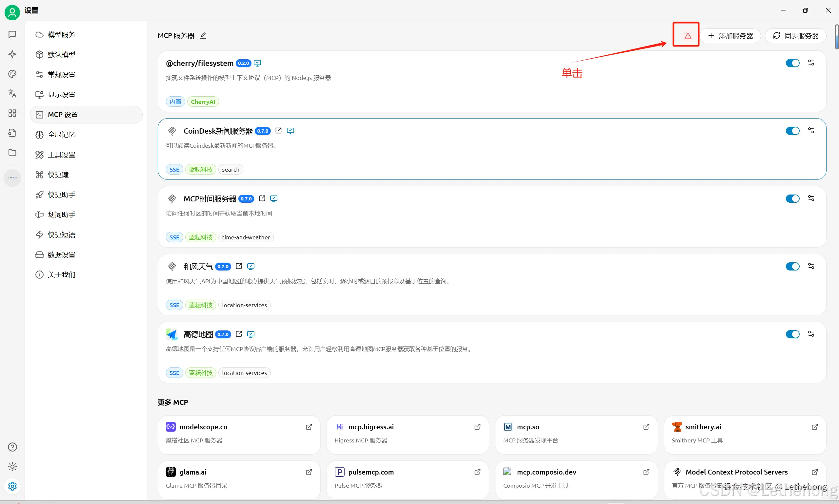Viewport: 839px width, 504px height.
Task: Switch off the 和风天气 server toggle
Action: (792, 266)
